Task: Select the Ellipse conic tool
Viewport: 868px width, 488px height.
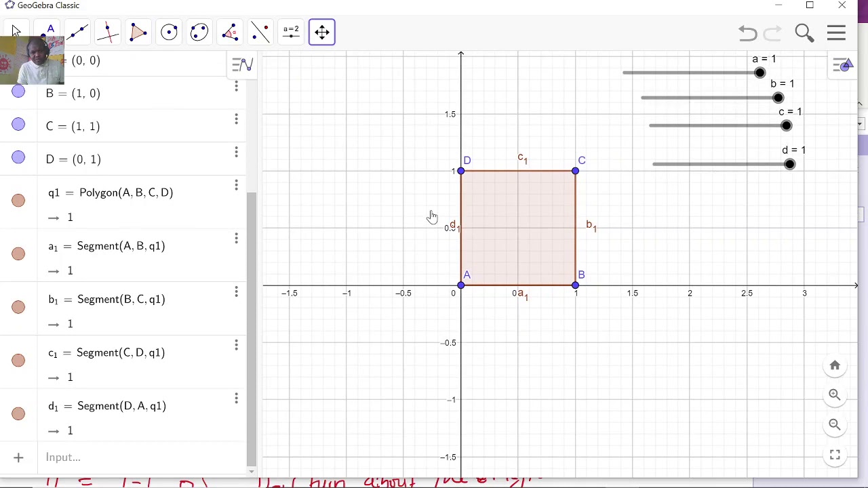Action: click(199, 32)
